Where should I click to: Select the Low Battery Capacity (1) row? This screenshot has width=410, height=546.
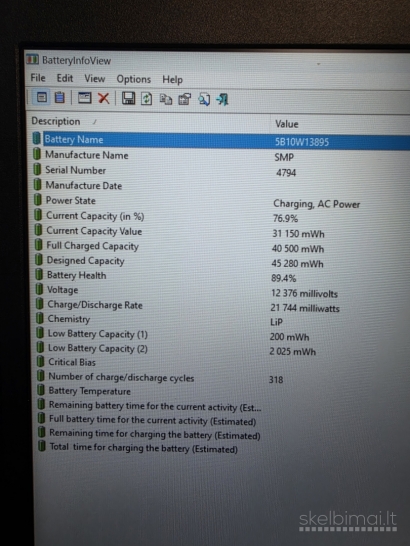pos(221,335)
